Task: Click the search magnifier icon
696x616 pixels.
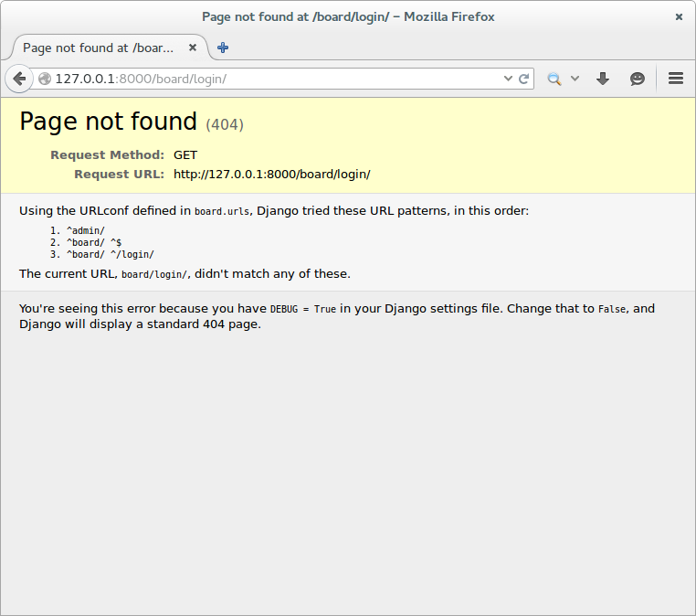Action: tap(554, 79)
